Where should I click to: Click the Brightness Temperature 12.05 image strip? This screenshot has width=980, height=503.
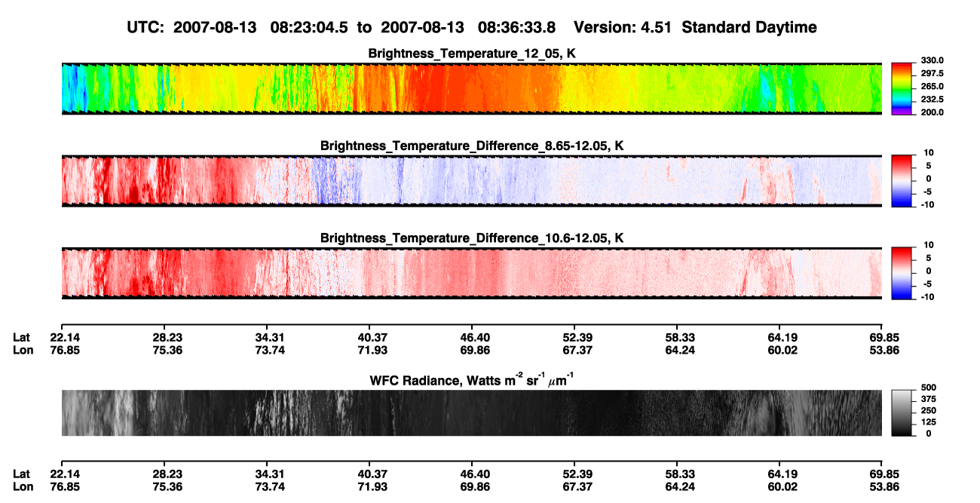tap(472, 88)
